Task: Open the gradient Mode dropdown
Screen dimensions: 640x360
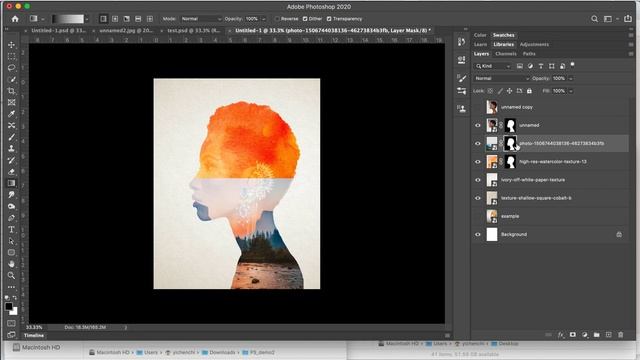Action: click(201, 19)
